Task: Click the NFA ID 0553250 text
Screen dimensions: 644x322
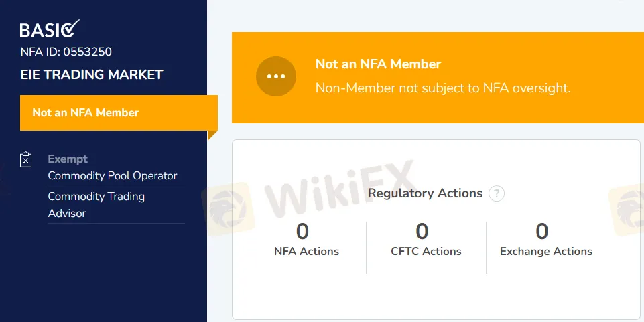Action: (66, 52)
